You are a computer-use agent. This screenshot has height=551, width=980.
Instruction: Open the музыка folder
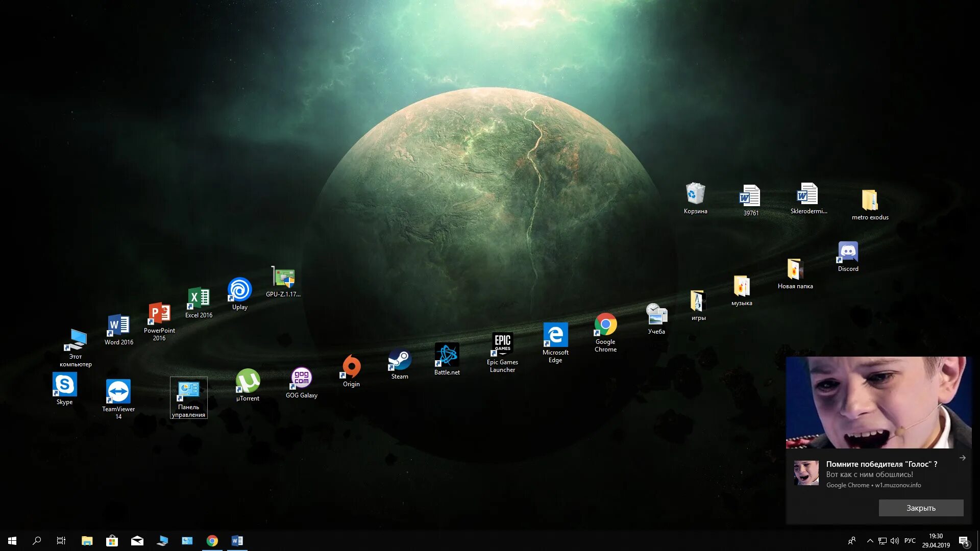coord(741,286)
